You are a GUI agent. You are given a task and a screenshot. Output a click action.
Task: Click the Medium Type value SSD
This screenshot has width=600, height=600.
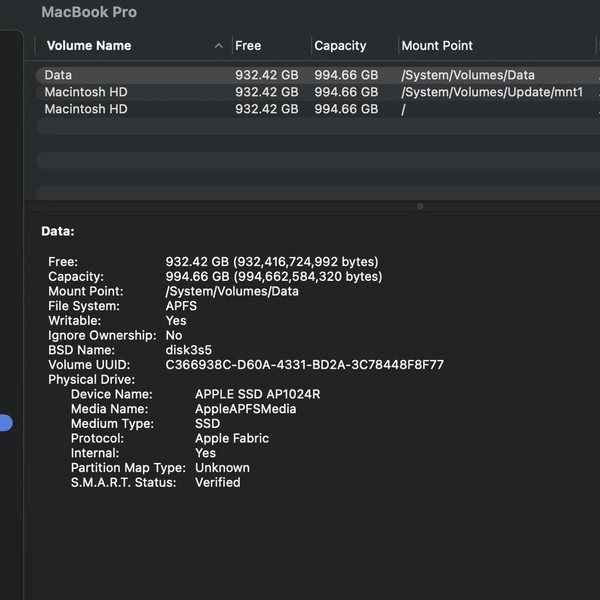(x=207, y=424)
